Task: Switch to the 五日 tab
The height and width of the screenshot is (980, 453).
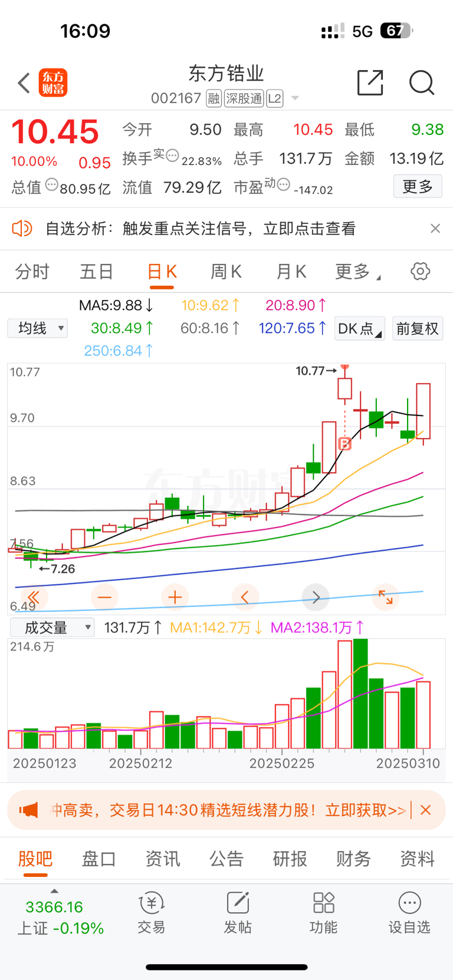Action: (x=97, y=272)
